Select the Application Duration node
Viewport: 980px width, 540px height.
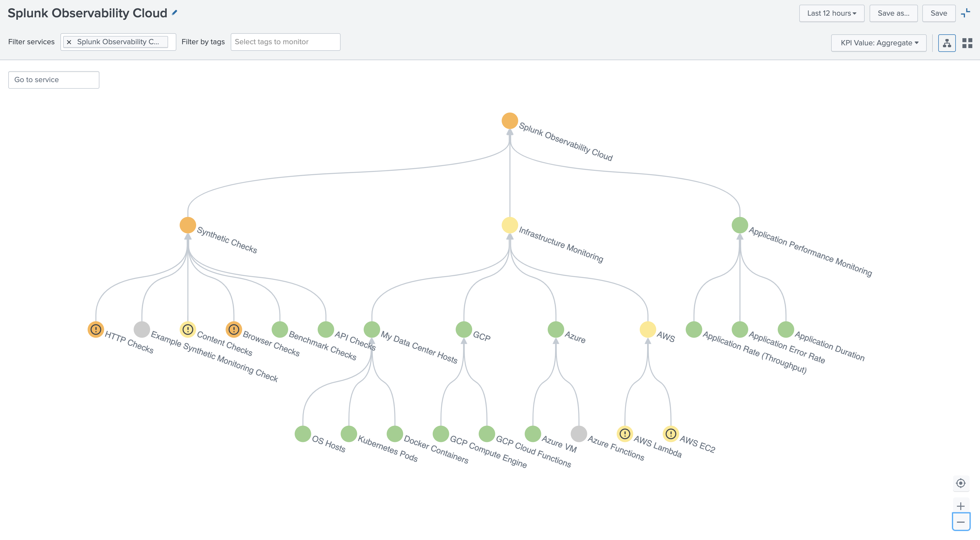pyautogui.click(x=786, y=330)
